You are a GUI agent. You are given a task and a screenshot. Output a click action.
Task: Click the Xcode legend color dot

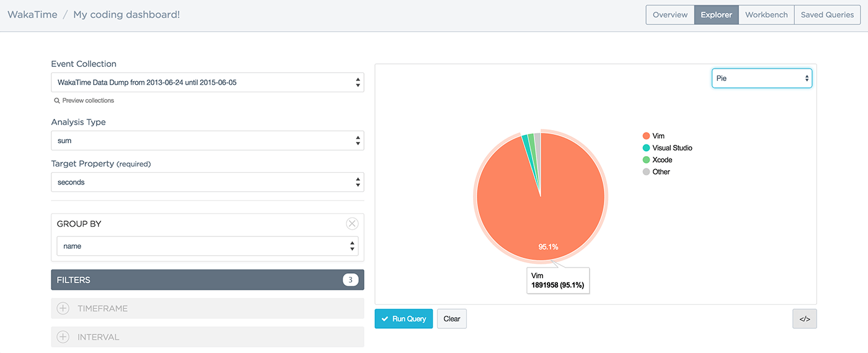647,160
